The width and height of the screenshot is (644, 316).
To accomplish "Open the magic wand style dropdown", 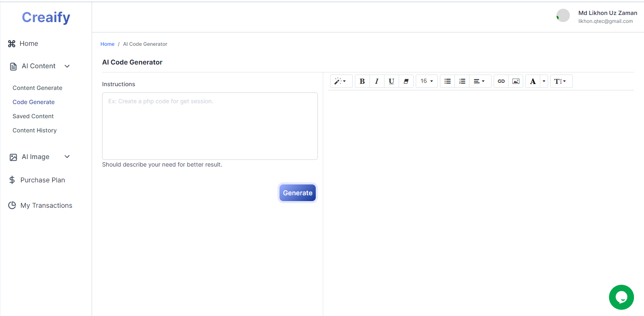I will coord(342,81).
